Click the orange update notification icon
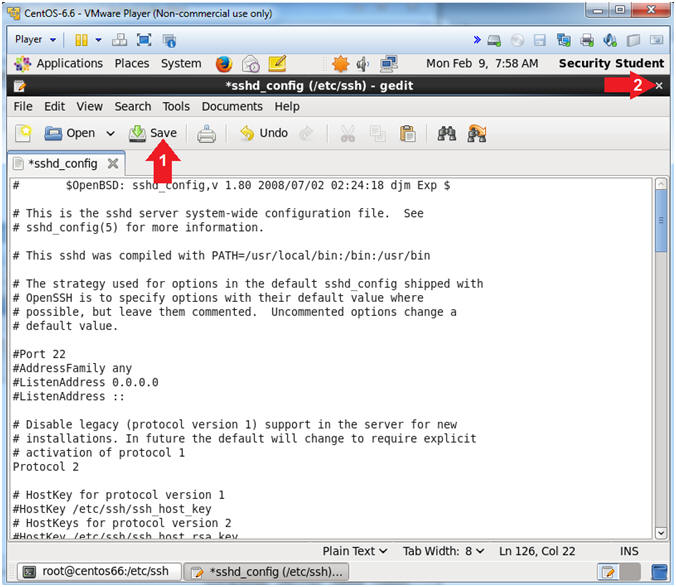 click(341, 64)
